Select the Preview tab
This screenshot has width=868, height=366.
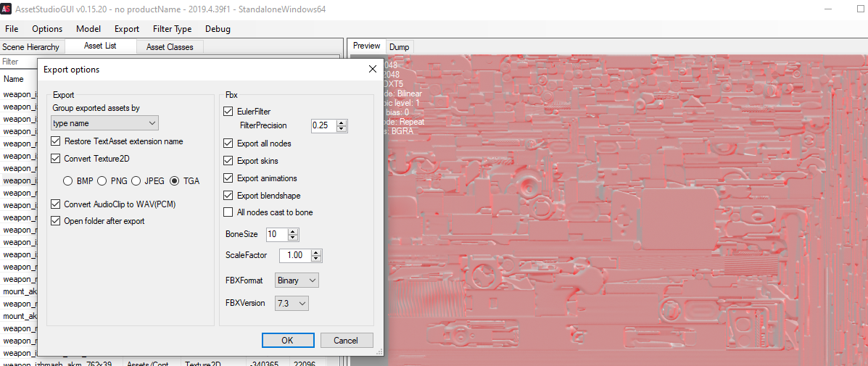pyautogui.click(x=366, y=46)
